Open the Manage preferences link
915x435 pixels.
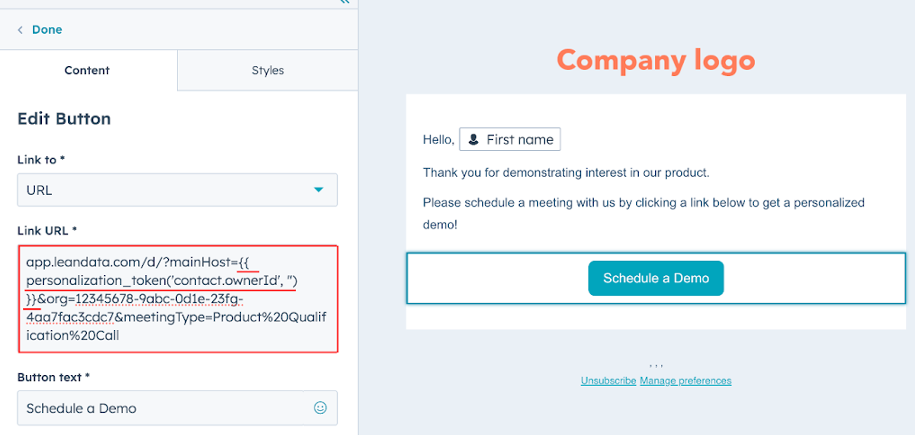click(x=685, y=381)
